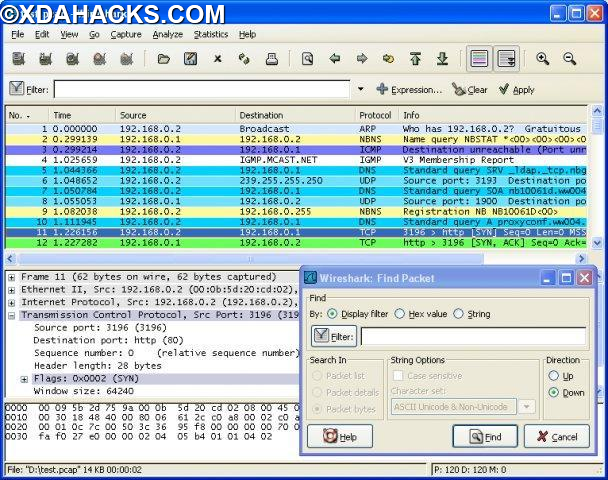Open the Capture menu
608x480 pixels.
126,35
